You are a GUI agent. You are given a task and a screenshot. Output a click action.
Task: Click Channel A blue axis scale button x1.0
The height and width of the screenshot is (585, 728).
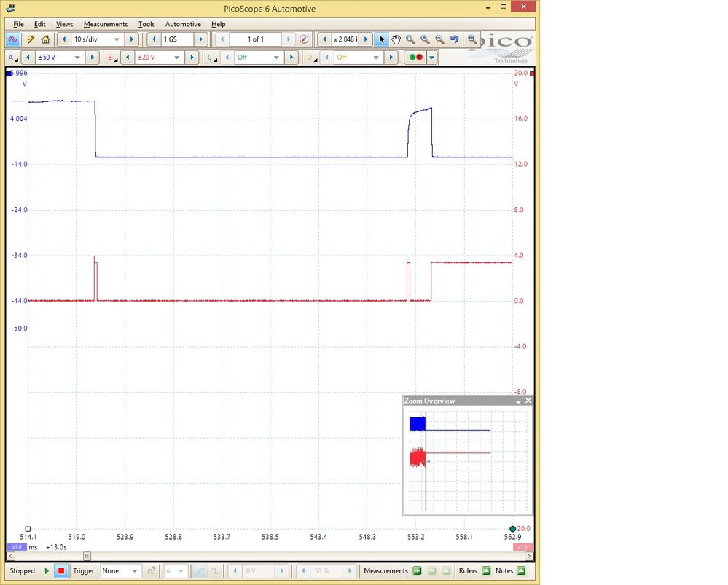click(x=17, y=547)
